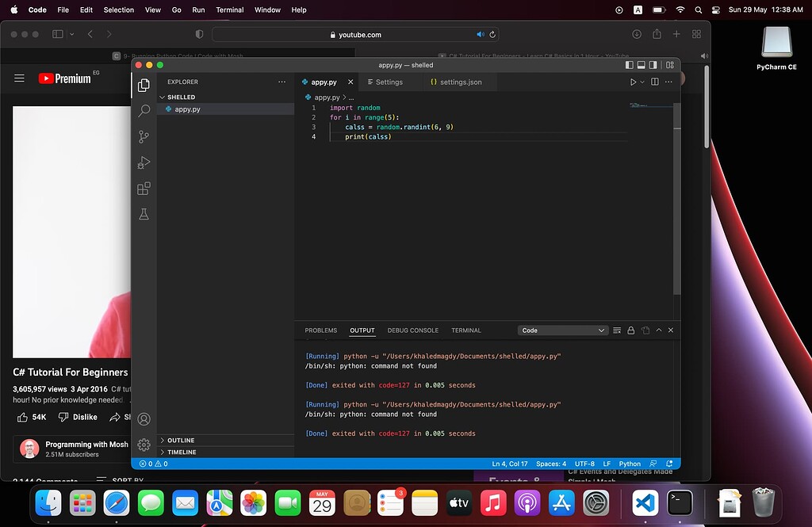The height and width of the screenshot is (527, 812).
Task: Toggle the bottom panel layout button
Action: click(x=642, y=65)
